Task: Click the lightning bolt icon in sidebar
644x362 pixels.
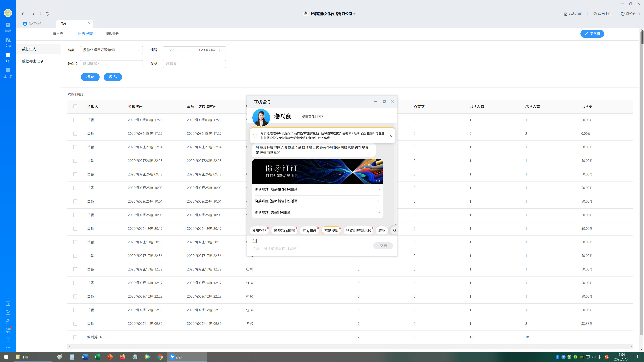Action: [8, 321]
